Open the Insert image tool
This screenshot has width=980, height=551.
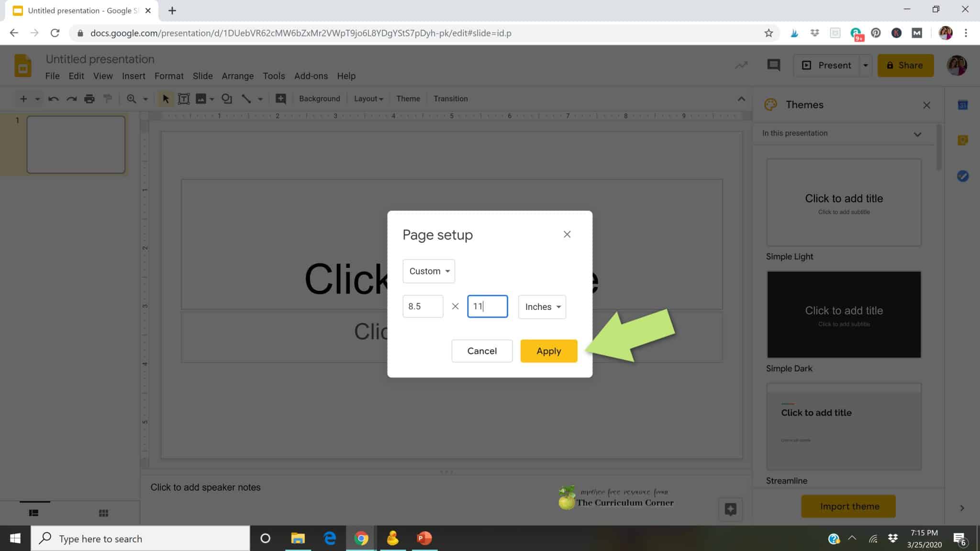point(201,99)
